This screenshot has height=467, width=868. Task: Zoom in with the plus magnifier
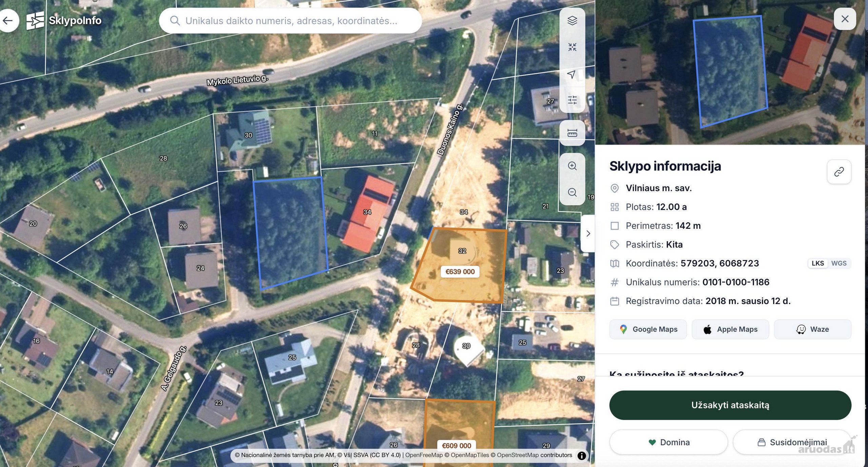[572, 166]
